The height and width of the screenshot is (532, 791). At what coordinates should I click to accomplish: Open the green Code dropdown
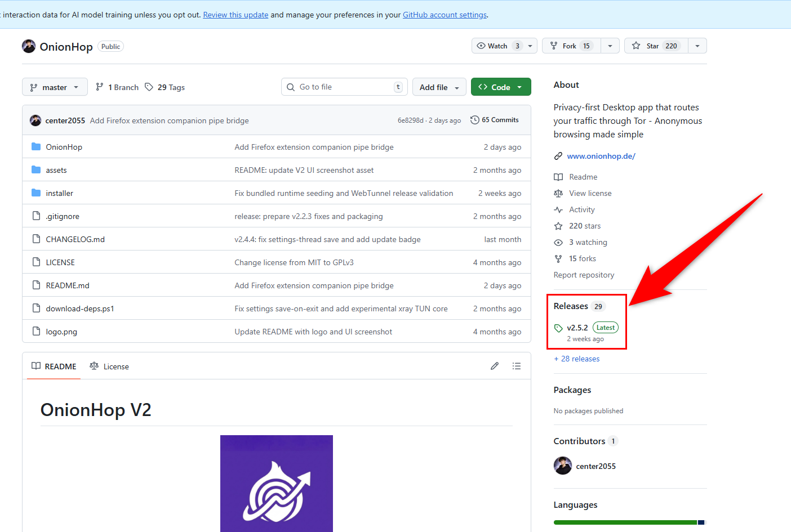(x=501, y=87)
